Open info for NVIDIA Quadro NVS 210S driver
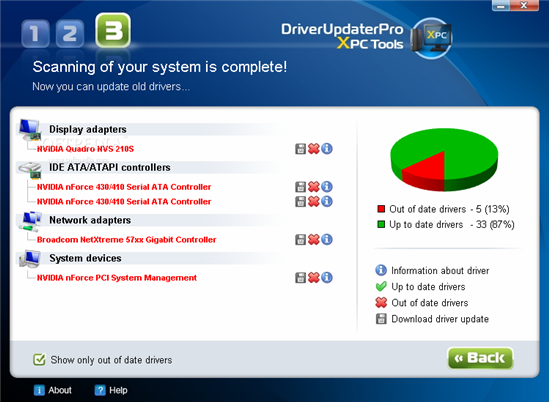549x402 pixels. point(327,148)
